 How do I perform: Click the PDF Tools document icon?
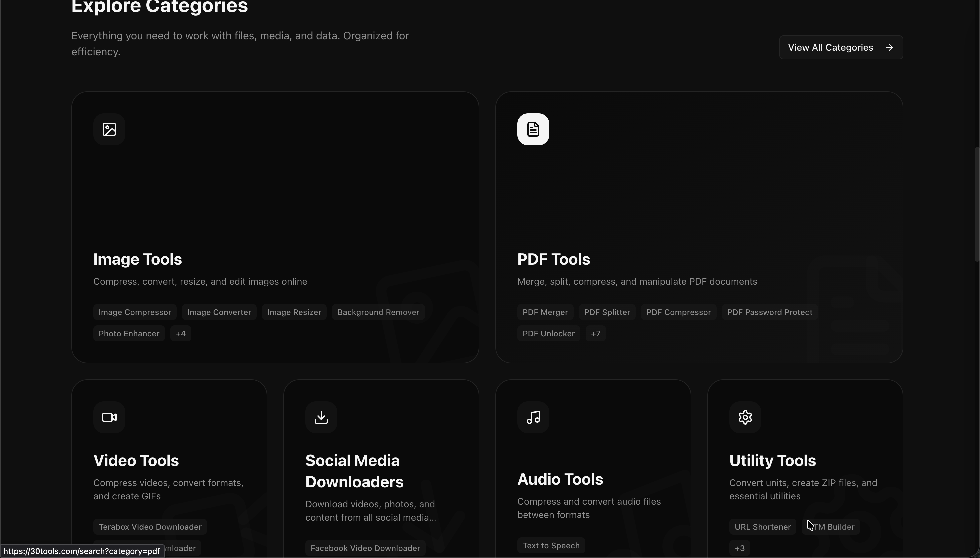click(x=533, y=129)
